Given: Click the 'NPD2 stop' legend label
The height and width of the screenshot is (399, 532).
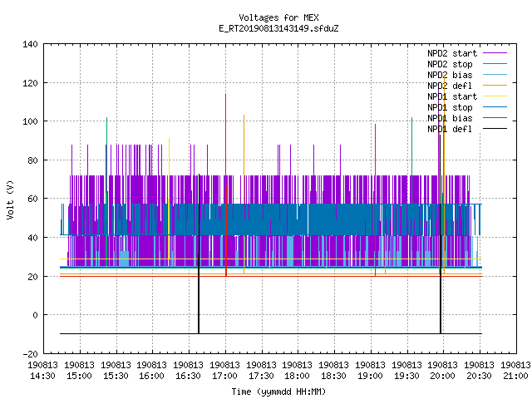Looking at the screenshot, I should pyautogui.click(x=450, y=64).
